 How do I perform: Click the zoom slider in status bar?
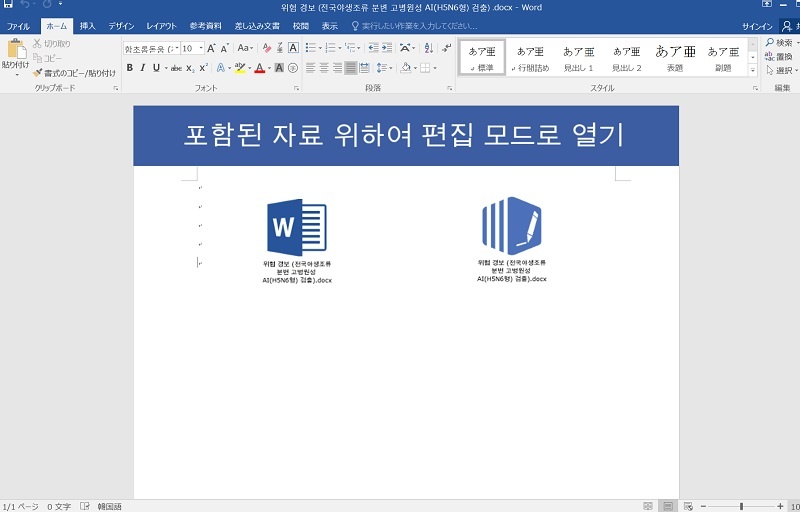(740, 507)
